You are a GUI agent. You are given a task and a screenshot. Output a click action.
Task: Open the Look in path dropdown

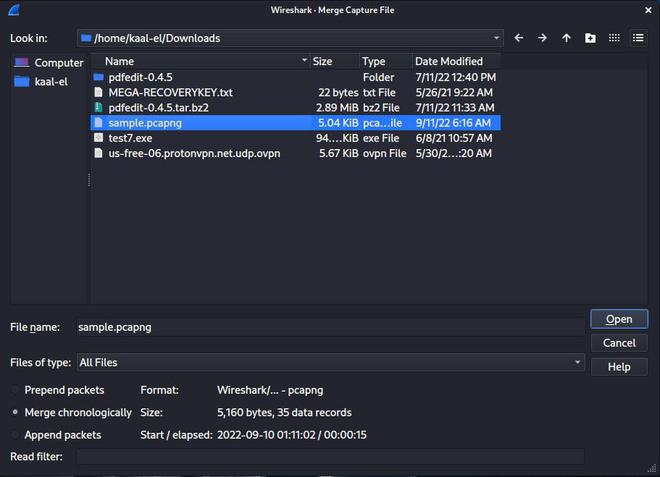pyautogui.click(x=290, y=38)
